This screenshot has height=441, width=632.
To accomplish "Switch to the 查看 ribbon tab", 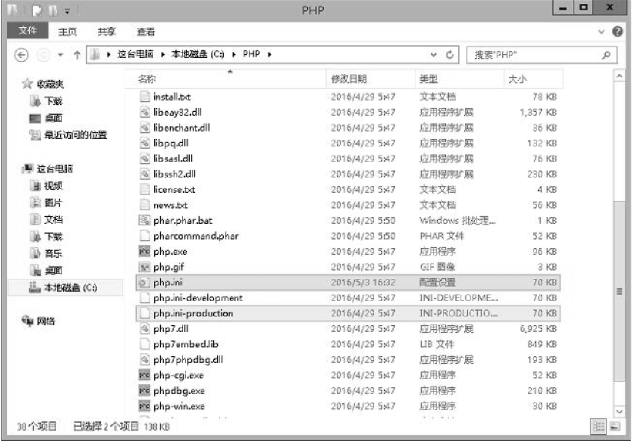I will click(x=146, y=31).
